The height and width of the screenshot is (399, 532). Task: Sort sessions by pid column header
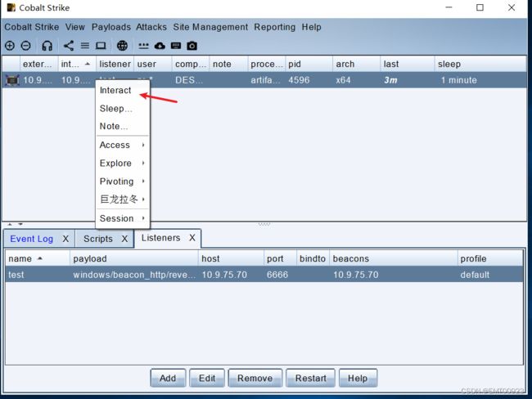(309, 64)
